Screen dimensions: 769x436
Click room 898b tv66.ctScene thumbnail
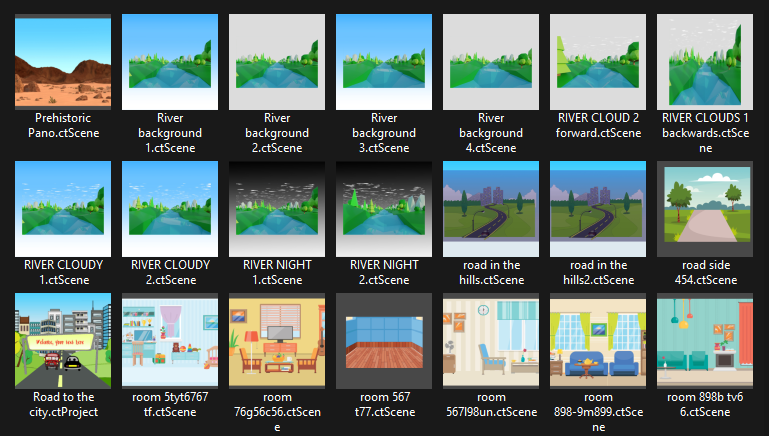tap(704, 341)
